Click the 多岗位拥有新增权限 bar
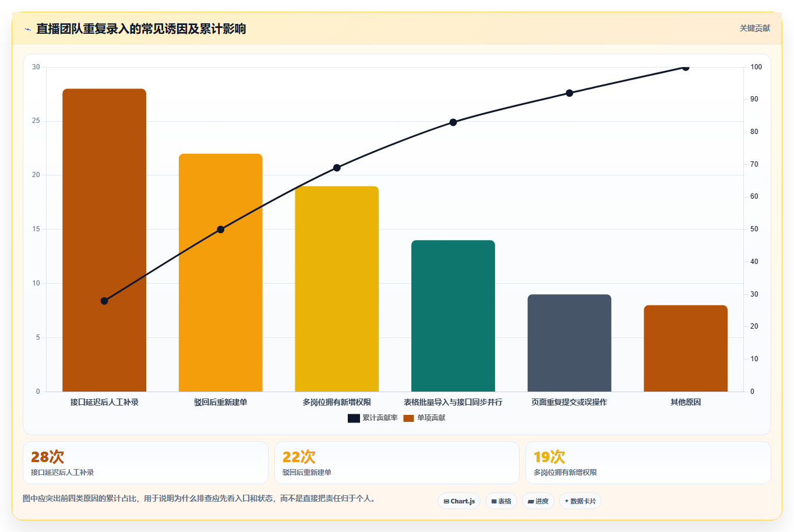The width and height of the screenshot is (794, 532). pos(337,289)
